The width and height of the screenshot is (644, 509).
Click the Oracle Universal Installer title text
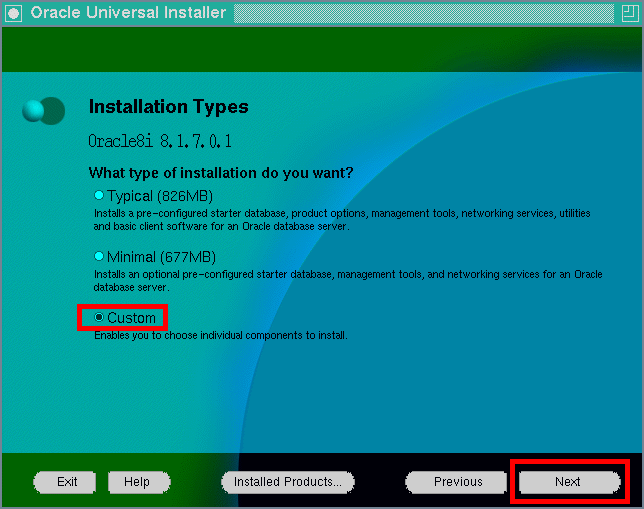tap(128, 13)
